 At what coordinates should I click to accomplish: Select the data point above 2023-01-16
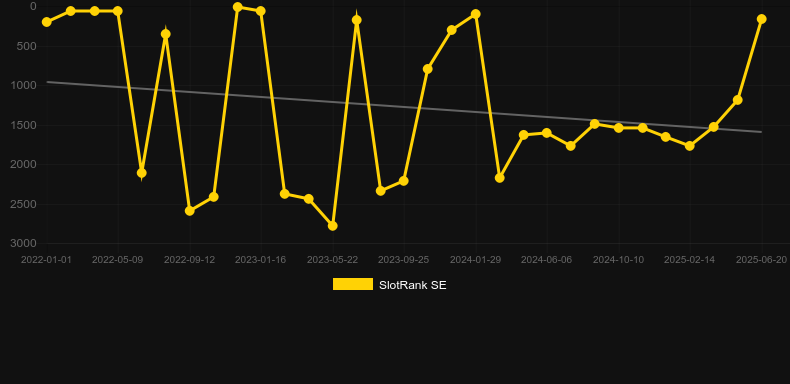[260, 11]
